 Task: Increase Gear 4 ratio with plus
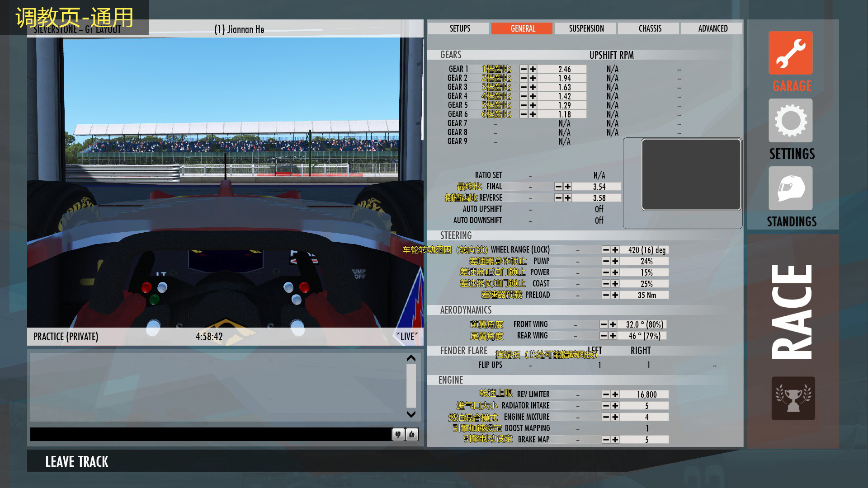pyautogui.click(x=533, y=96)
